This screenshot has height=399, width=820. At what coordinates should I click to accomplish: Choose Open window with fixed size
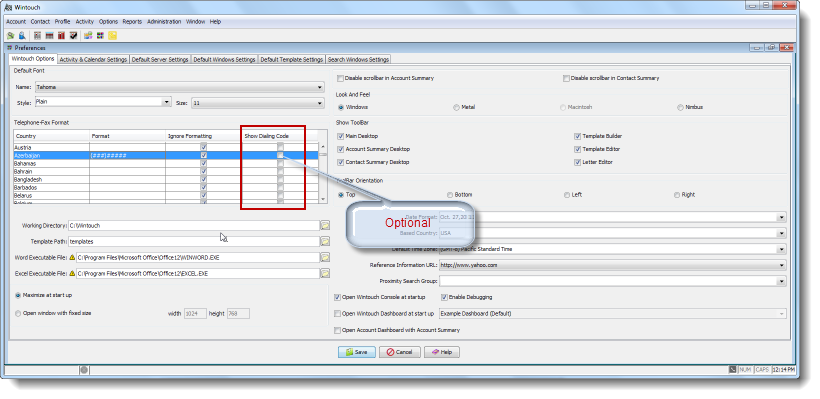(x=18, y=313)
